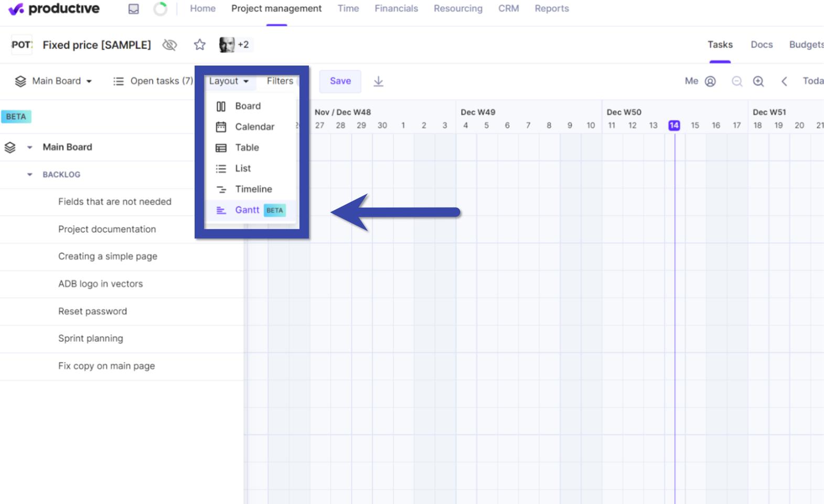This screenshot has width=824, height=504.
Task: Open Project management nav item
Action: 276,9
